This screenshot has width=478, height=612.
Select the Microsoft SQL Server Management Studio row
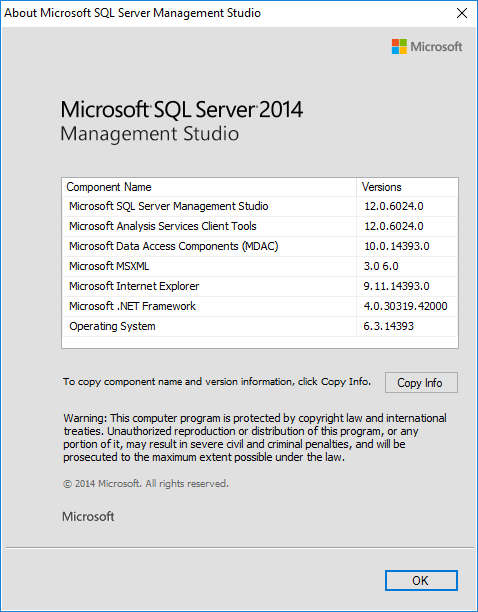click(259, 206)
